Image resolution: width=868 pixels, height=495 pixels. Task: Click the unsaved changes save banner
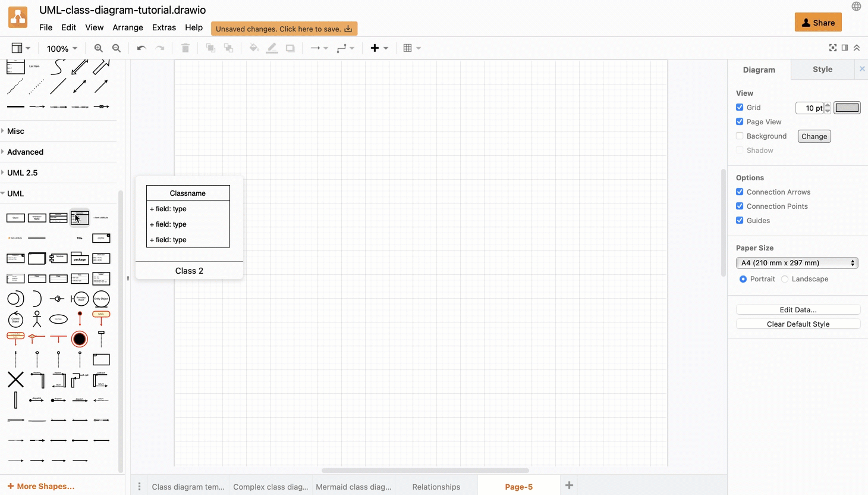coord(284,28)
